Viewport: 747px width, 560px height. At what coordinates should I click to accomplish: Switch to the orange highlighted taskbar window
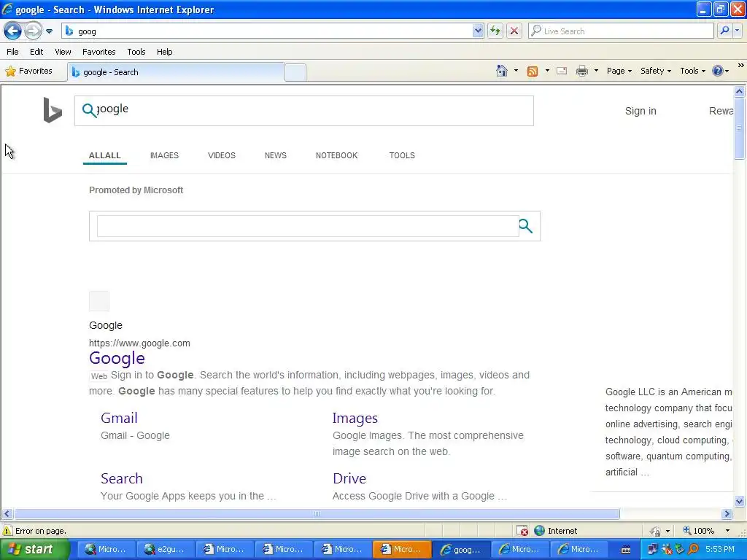point(402,550)
